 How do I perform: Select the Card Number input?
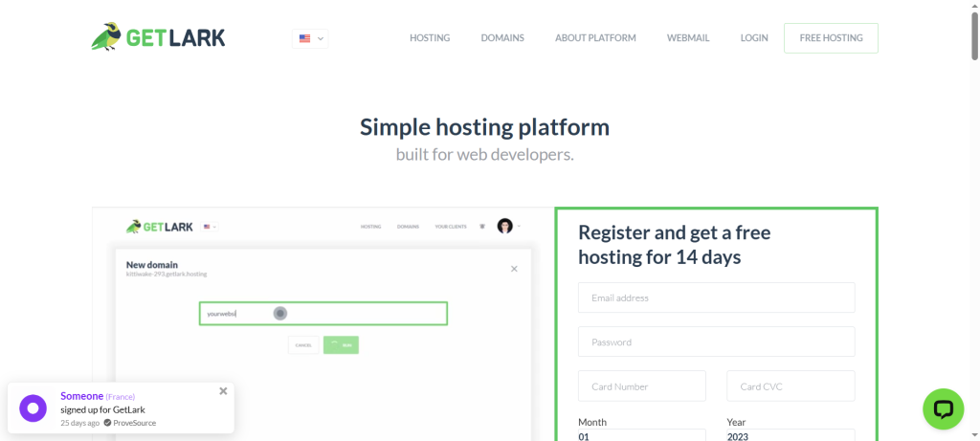tap(642, 386)
